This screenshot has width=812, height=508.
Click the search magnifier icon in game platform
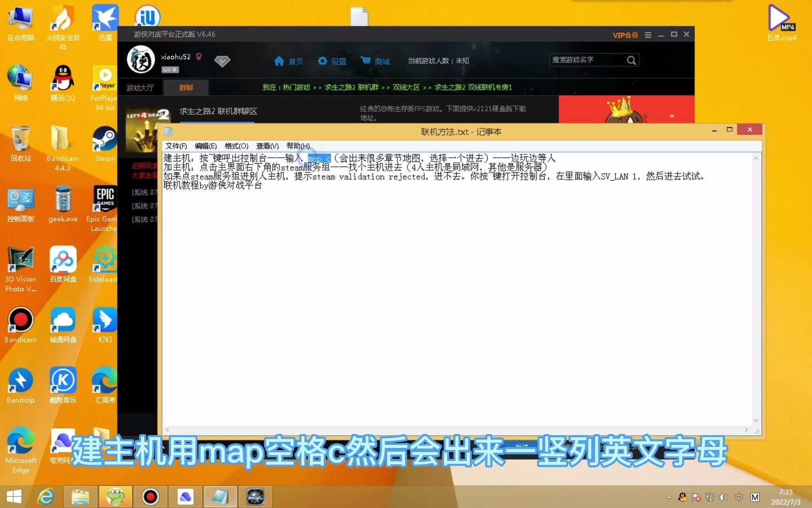[632, 60]
